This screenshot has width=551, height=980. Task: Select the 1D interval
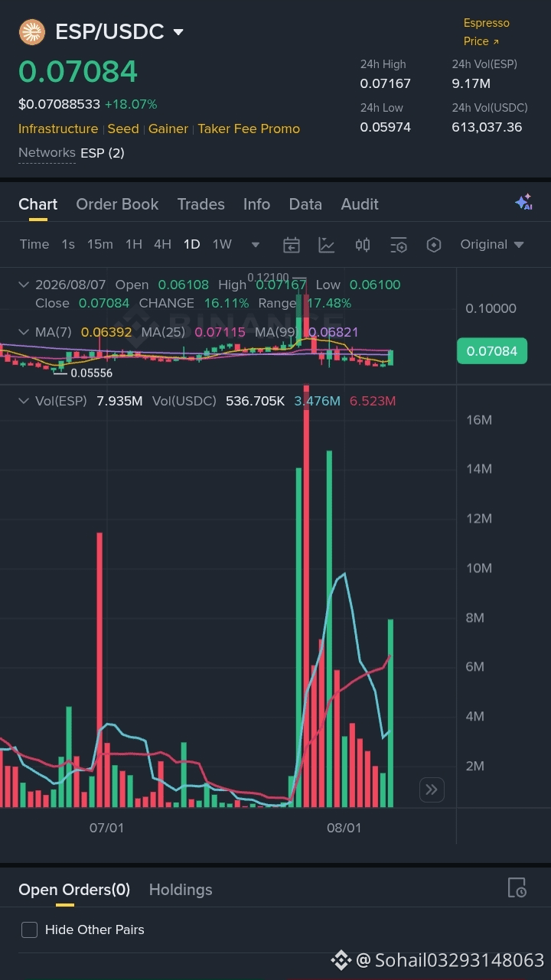191,244
